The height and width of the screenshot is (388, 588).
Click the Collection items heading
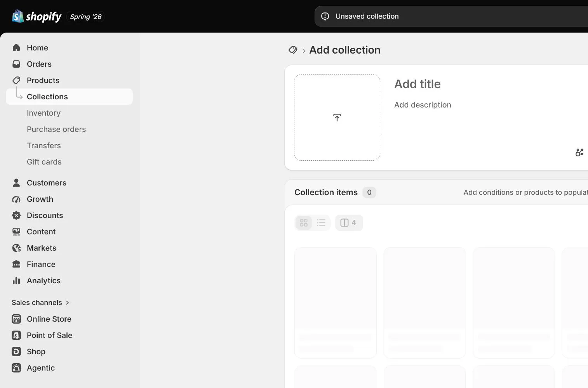[x=326, y=192]
